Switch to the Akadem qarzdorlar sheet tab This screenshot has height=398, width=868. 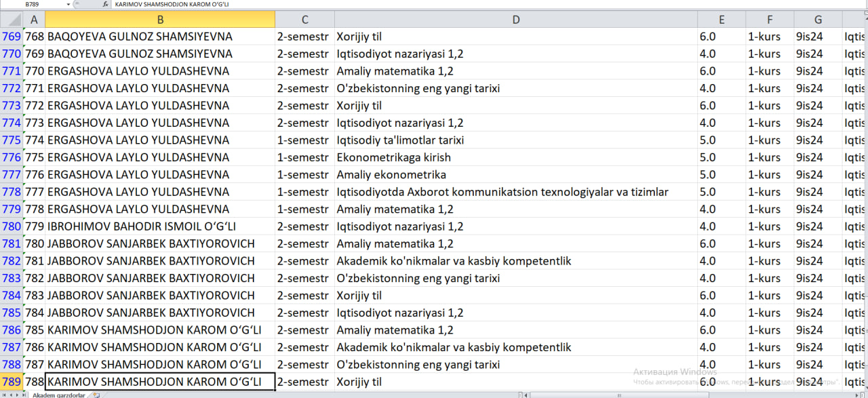click(x=59, y=395)
